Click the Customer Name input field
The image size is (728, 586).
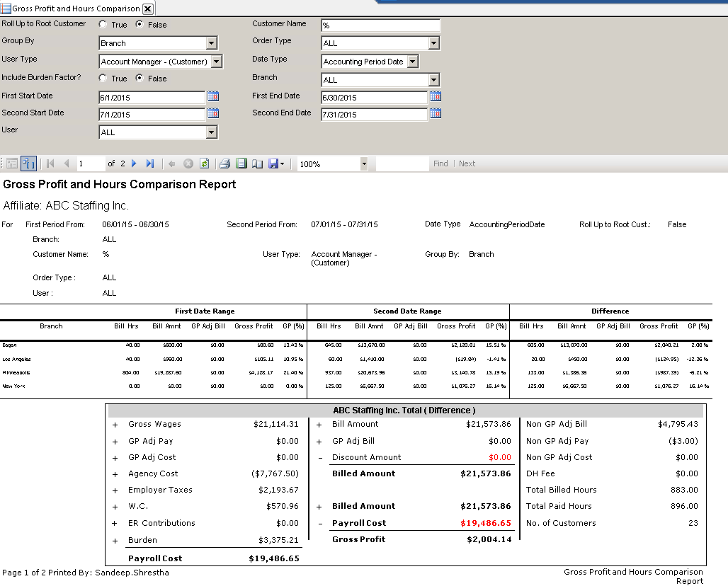pyautogui.click(x=381, y=25)
